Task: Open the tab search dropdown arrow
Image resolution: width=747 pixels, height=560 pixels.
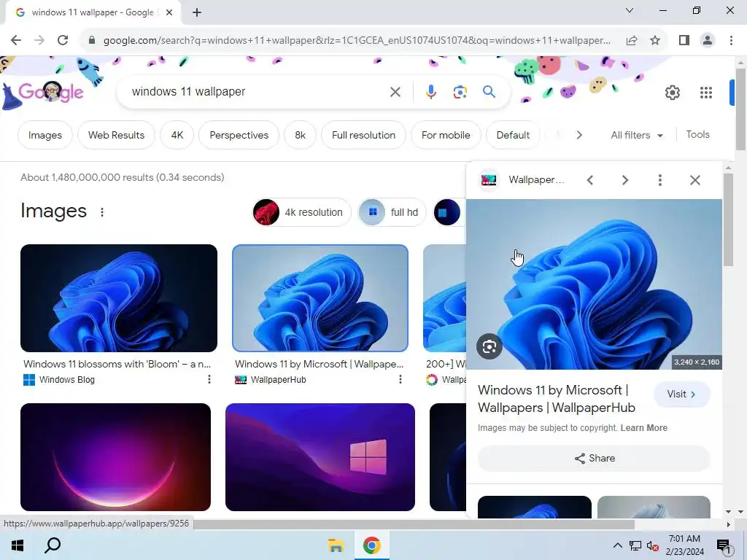Action: pos(630,10)
